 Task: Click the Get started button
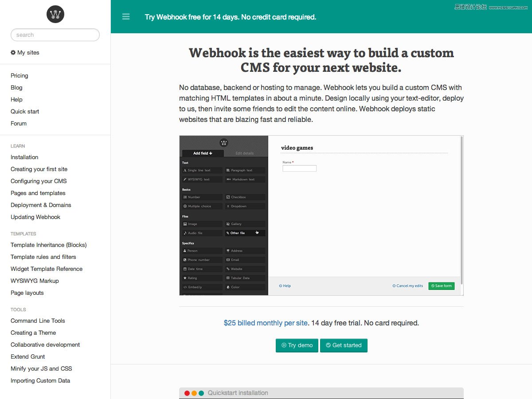click(x=344, y=345)
